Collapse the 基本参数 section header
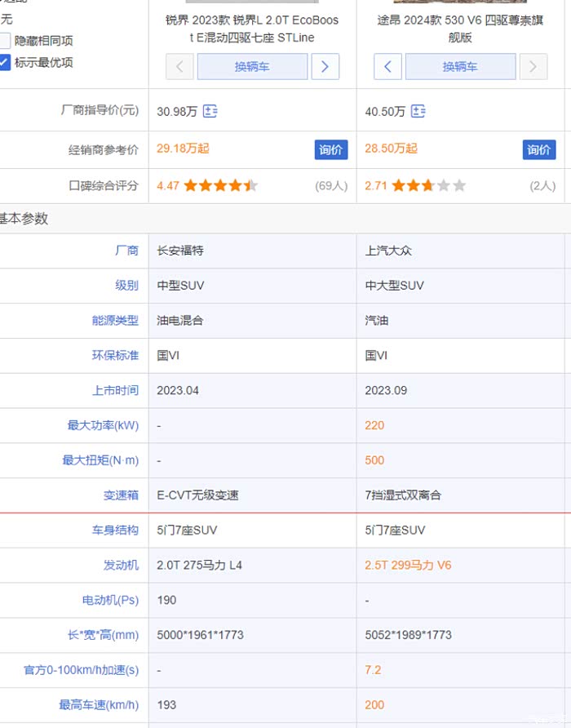This screenshot has height=728, width=571. (24, 219)
